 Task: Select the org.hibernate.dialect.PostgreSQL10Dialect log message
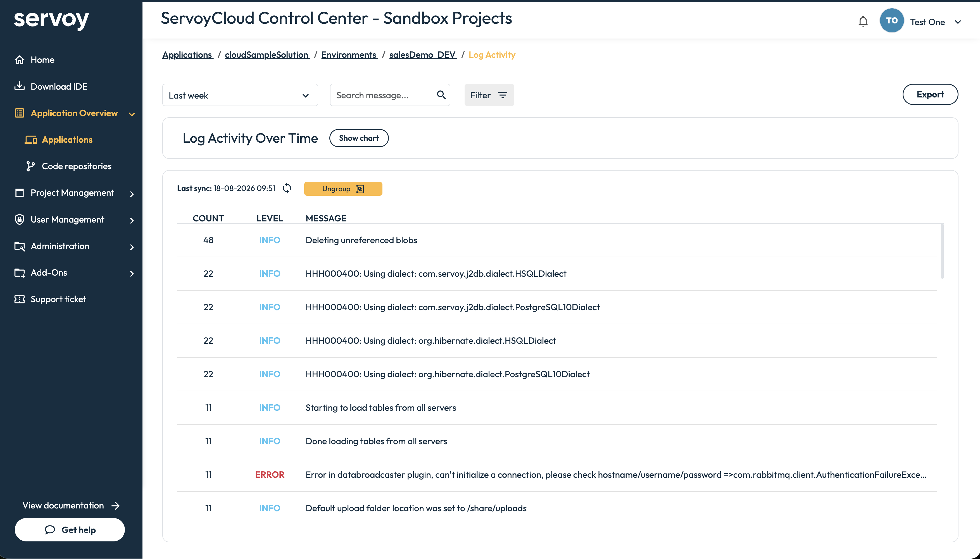coord(447,374)
